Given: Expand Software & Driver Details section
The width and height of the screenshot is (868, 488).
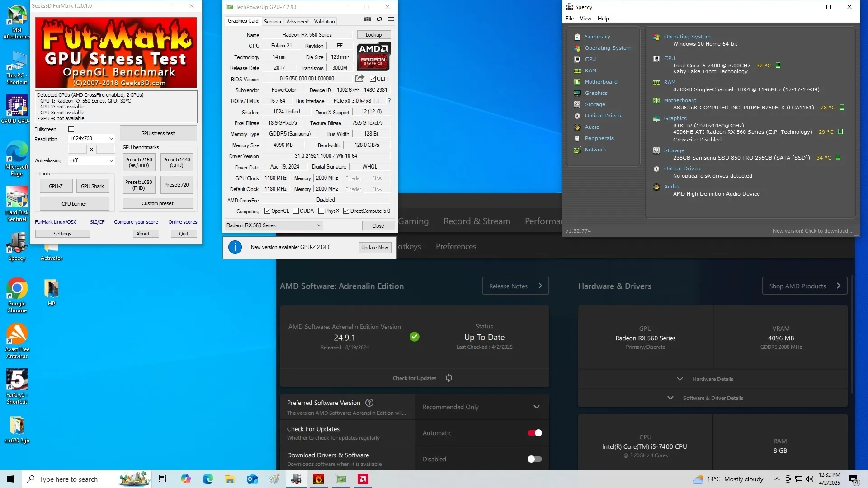Looking at the screenshot, I should [712, 398].
